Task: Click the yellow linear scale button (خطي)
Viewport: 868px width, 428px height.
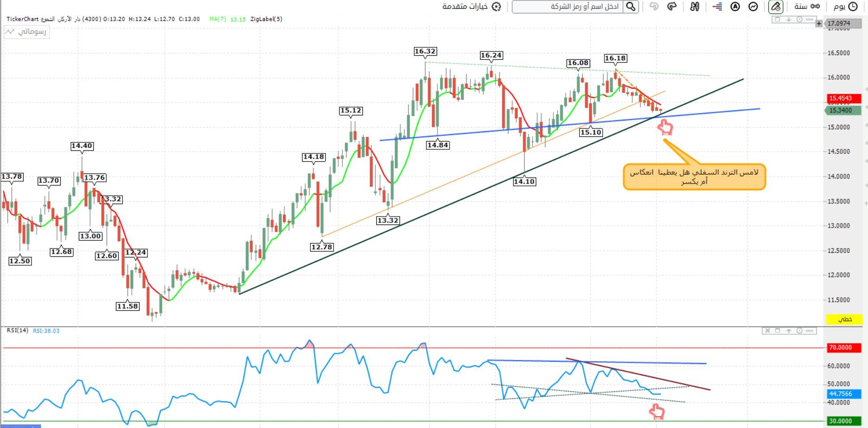Action: (x=844, y=319)
